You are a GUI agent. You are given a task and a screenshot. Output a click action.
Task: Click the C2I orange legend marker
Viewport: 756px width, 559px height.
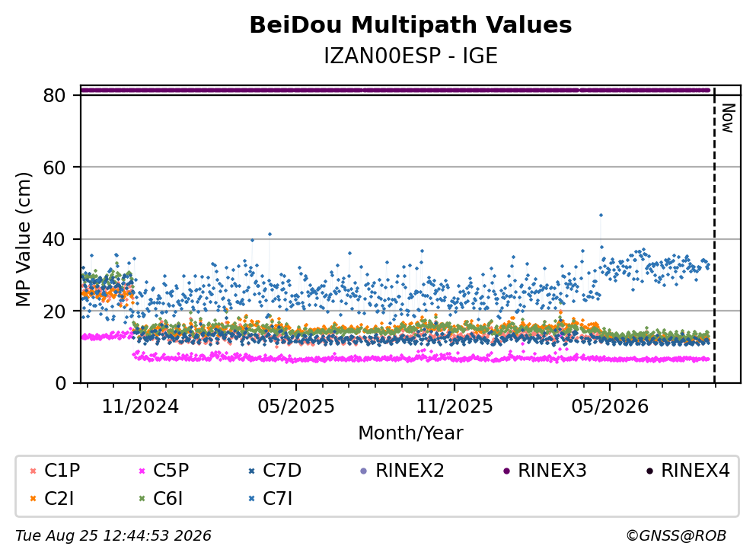pyautogui.click(x=33, y=499)
